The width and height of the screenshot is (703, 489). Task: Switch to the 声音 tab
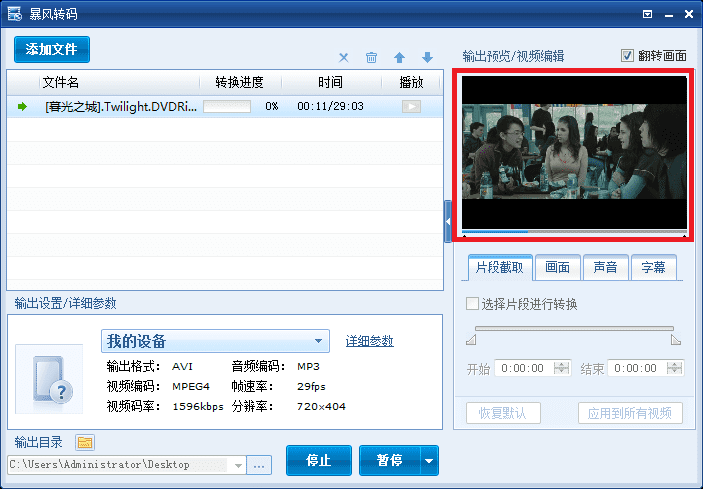click(x=605, y=268)
